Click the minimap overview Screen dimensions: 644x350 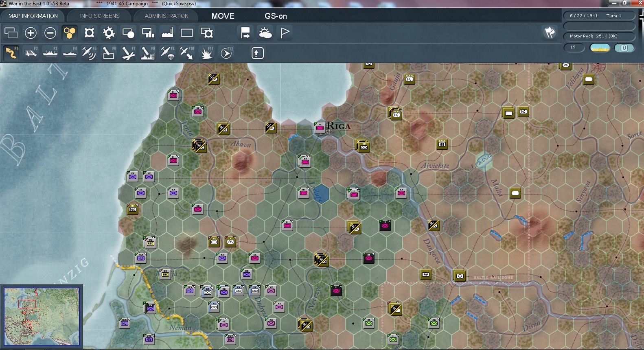(x=42, y=317)
